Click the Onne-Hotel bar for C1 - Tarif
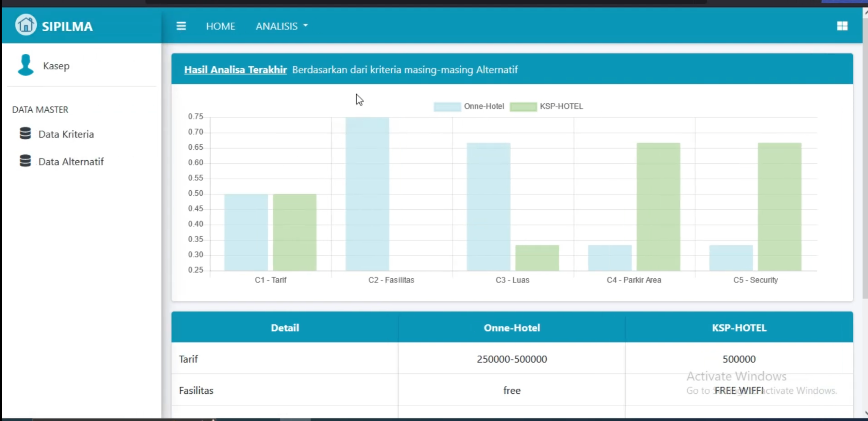868x421 pixels. click(246, 232)
